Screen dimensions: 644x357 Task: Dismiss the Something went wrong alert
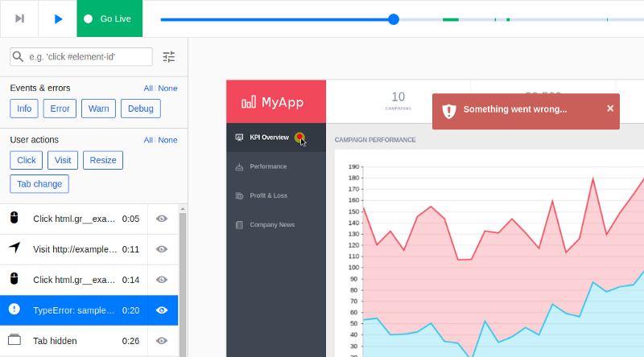[610, 109]
